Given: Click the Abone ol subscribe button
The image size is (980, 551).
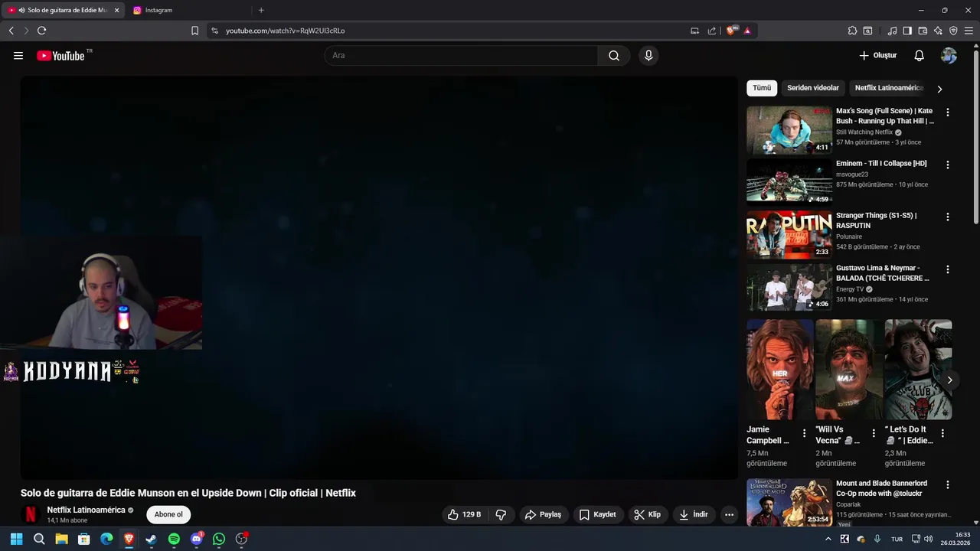Looking at the screenshot, I should point(168,514).
